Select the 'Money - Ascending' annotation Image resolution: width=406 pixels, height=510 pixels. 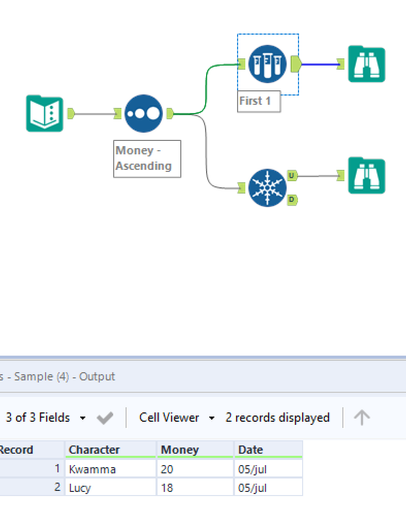[147, 159]
